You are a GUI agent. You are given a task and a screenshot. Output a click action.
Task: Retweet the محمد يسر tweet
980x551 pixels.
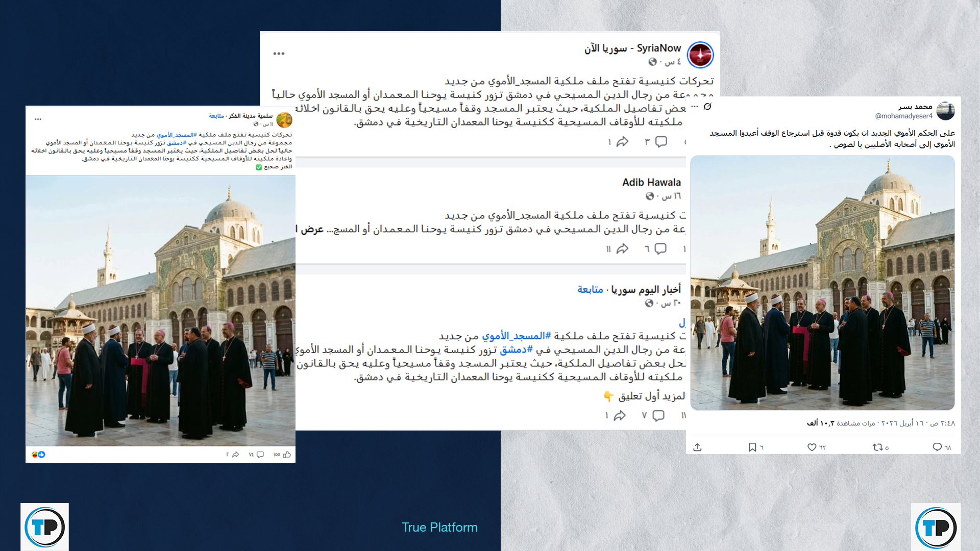(x=877, y=447)
